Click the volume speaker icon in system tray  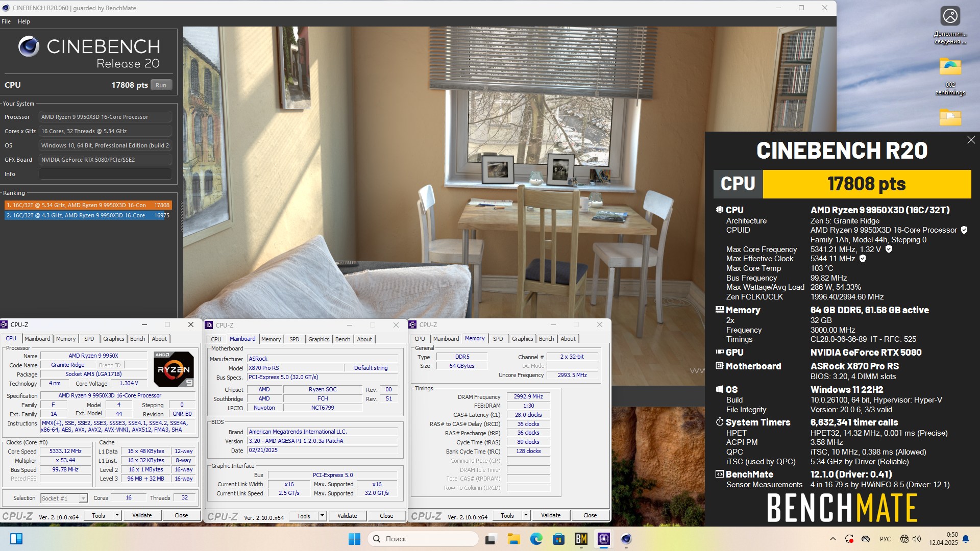[x=917, y=539]
